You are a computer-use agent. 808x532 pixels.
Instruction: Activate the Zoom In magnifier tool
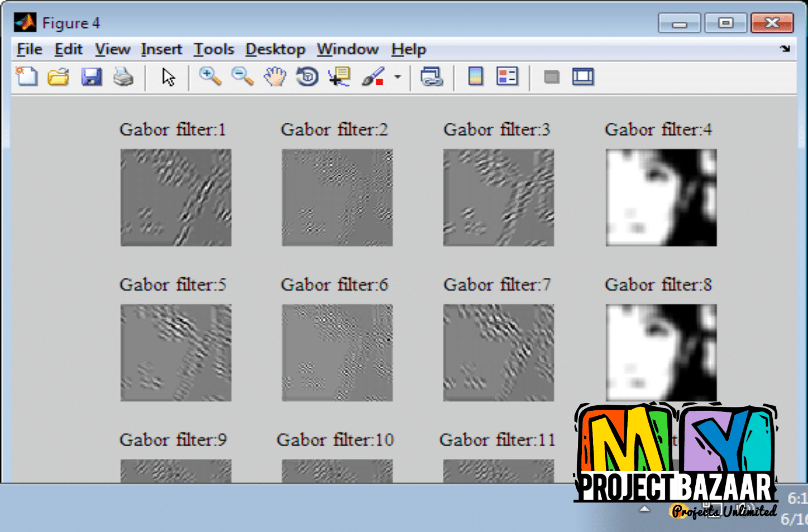pos(210,76)
